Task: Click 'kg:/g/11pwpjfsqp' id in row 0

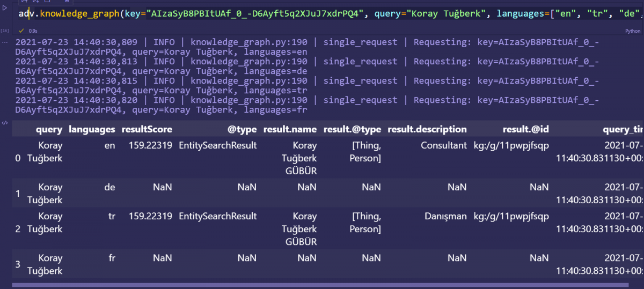Action: point(511,145)
